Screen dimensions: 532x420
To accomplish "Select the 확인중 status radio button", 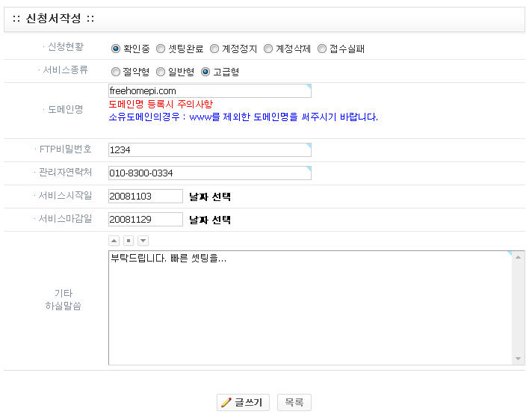I will tap(116, 49).
